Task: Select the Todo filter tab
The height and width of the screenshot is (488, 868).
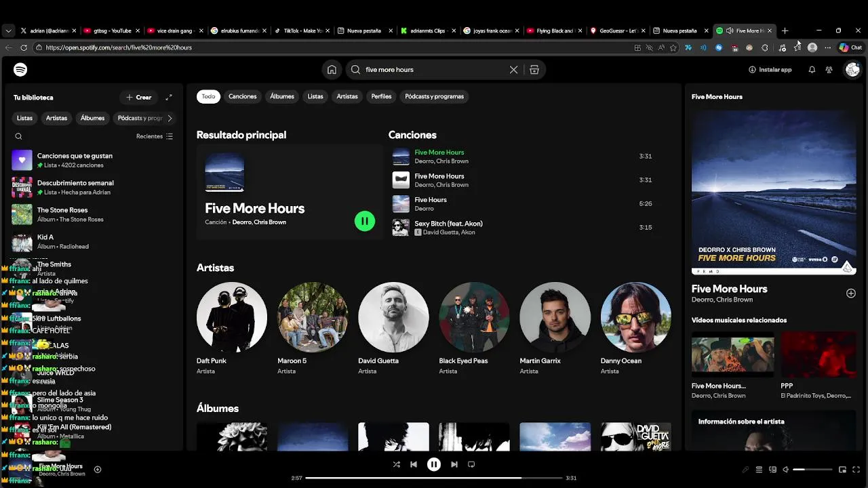Action: (x=208, y=96)
